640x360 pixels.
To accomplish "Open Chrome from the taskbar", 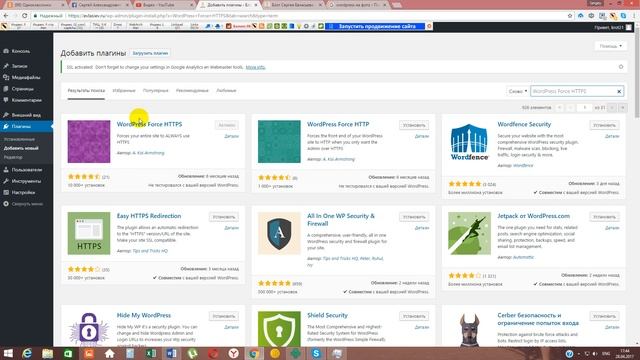I will coord(254,353).
